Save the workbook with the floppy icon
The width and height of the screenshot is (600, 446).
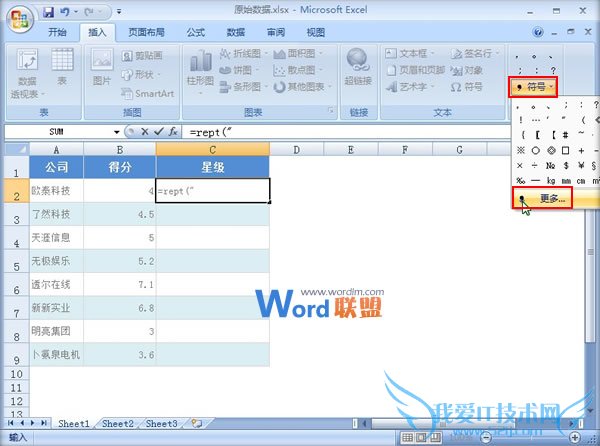tap(48, 12)
